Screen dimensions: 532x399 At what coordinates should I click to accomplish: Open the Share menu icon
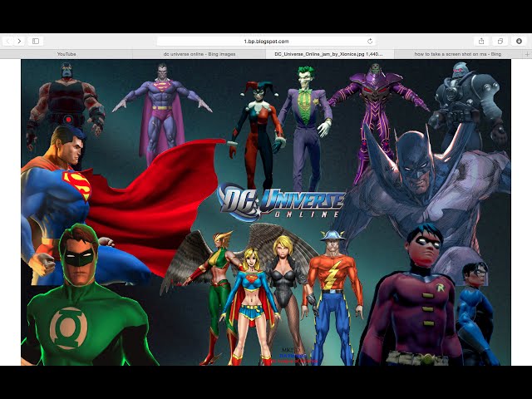pos(481,42)
